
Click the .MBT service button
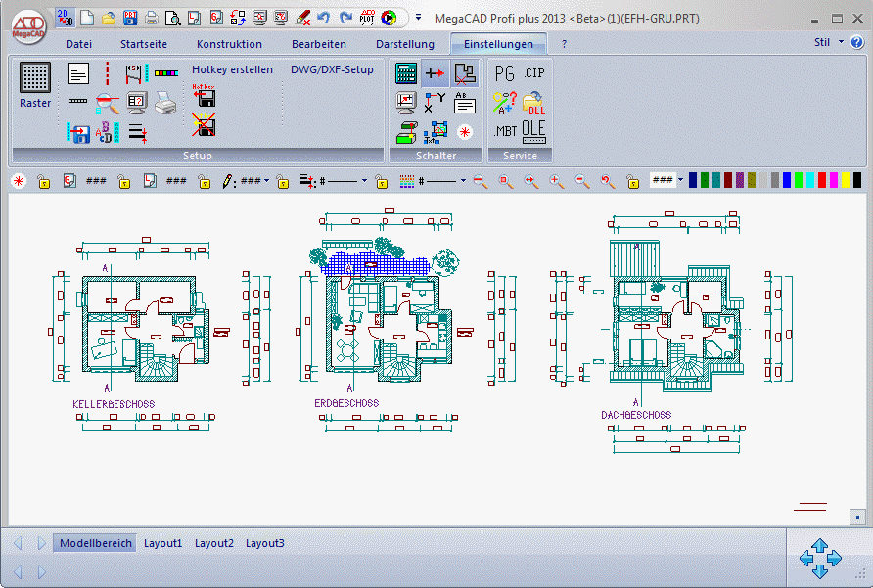click(x=505, y=131)
